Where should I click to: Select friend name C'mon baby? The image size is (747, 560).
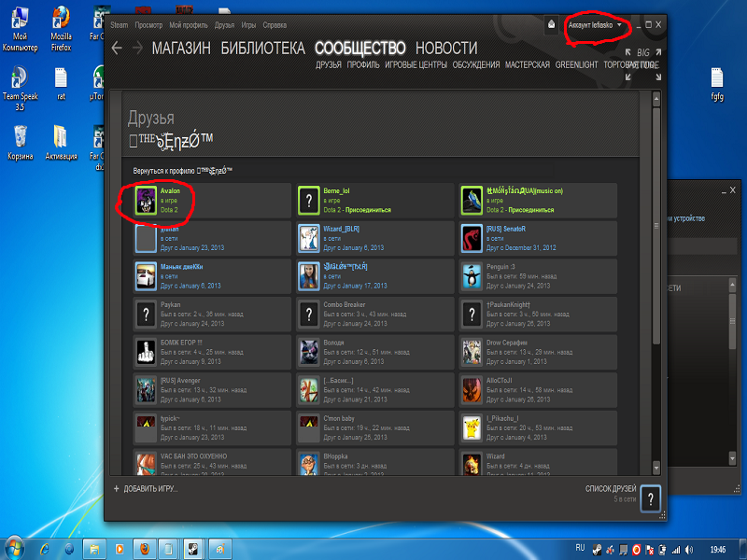[x=339, y=418]
